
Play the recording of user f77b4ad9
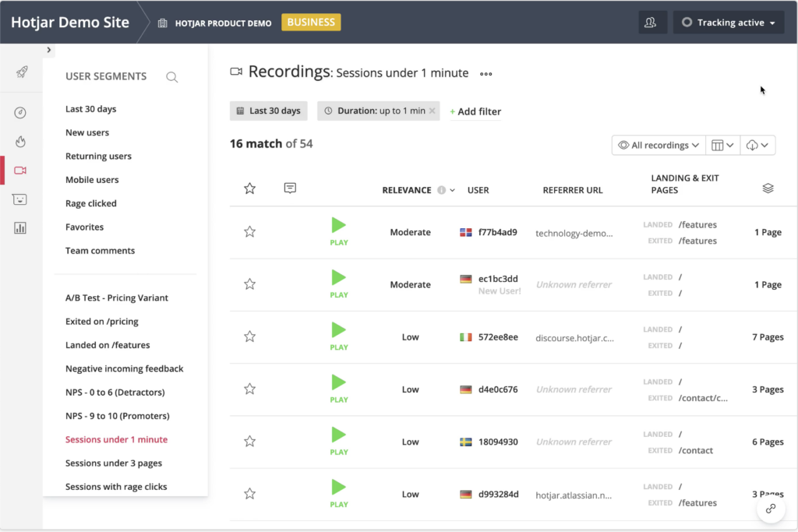point(339,231)
